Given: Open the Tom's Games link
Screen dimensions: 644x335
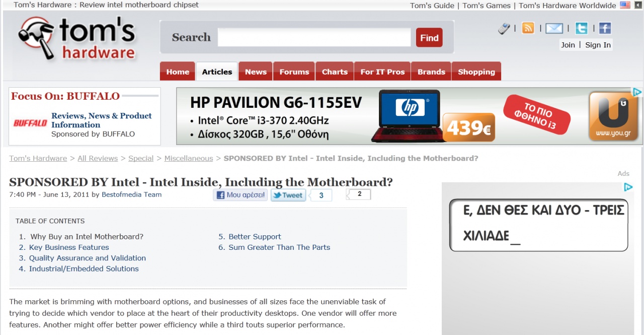Looking at the screenshot, I should click(x=487, y=6).
